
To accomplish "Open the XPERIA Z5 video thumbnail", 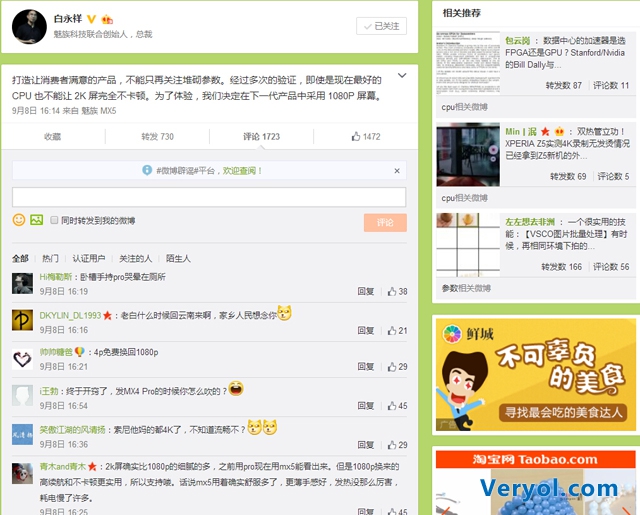I will 468,155.
